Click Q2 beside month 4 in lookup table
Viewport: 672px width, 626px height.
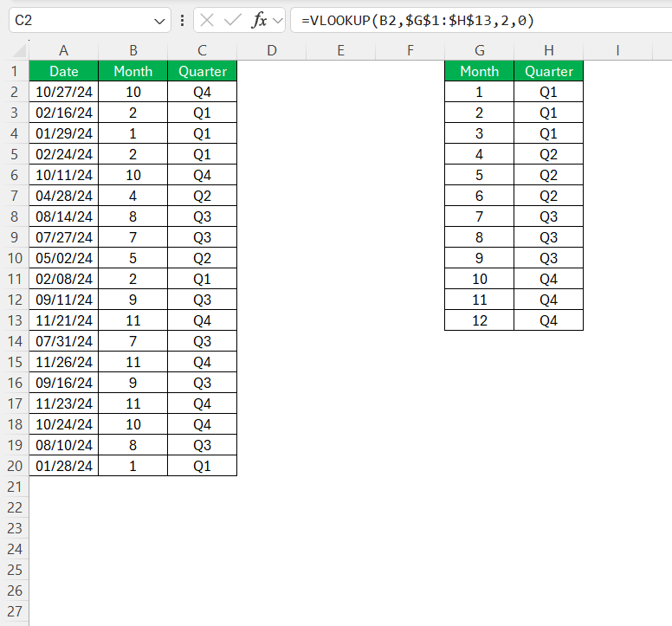click(549, 154)
